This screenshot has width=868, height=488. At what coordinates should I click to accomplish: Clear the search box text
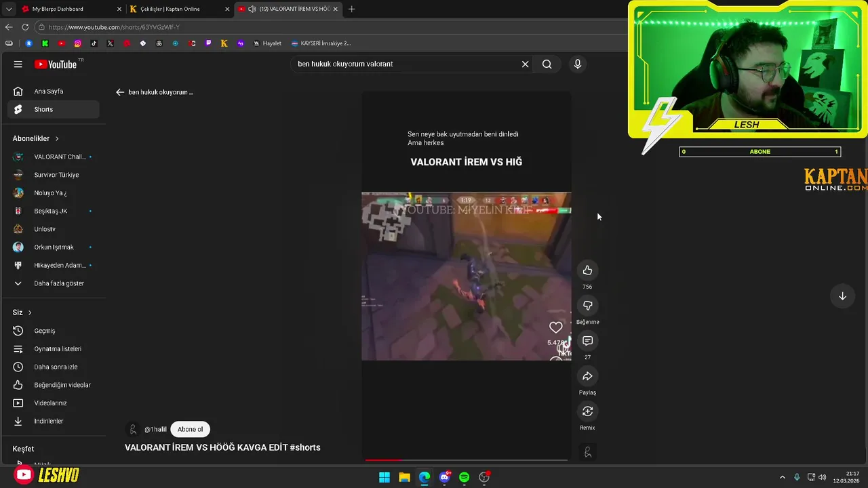tap(525, 64)
